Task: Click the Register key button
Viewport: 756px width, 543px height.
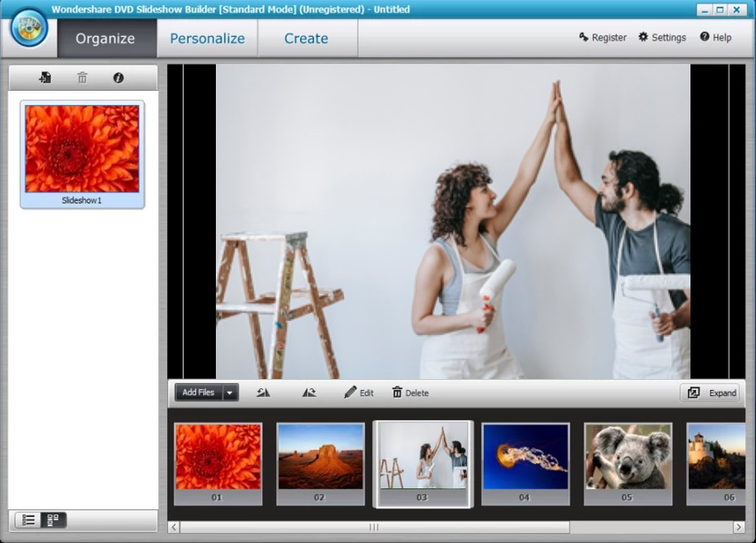Action: [602, 37]
